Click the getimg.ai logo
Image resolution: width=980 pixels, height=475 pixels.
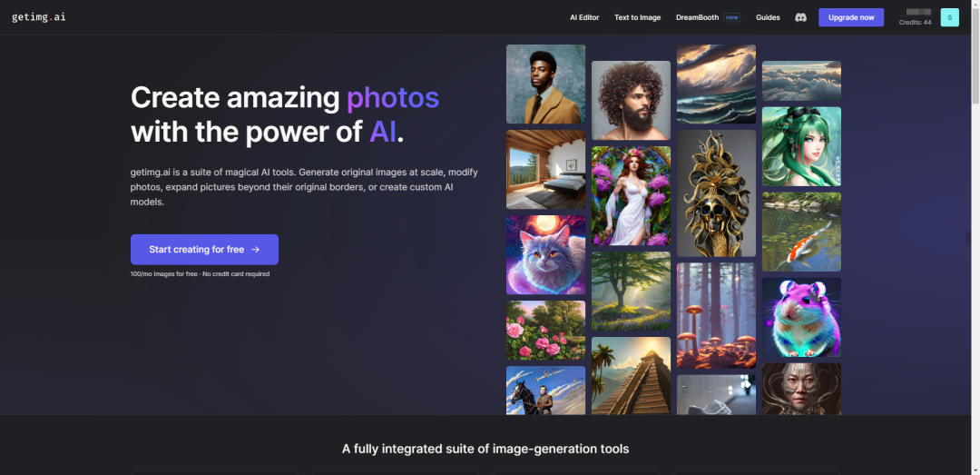tap(38, 17)
